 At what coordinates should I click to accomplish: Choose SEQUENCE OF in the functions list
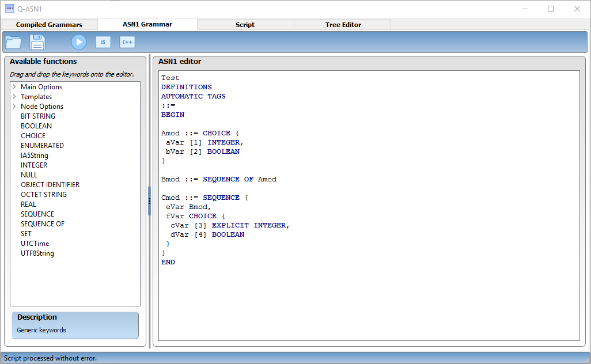[43, 224]
